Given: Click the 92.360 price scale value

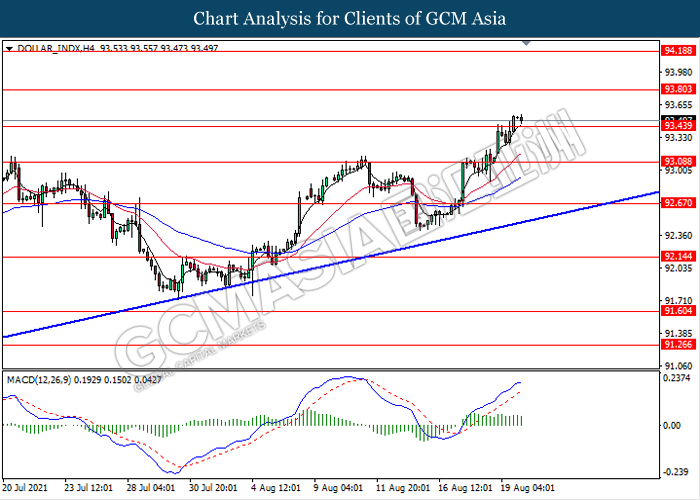Looking at the screenshot, I should click(x=679, y=236).
